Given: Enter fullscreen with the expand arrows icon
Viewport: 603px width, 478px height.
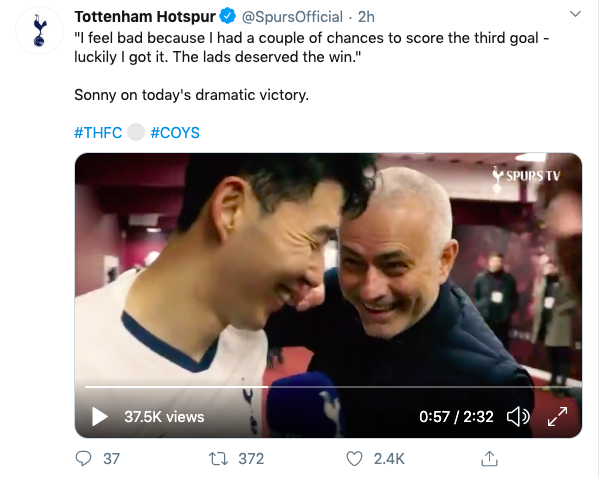Looking at the screenshot, I should [x=558, y=416].
